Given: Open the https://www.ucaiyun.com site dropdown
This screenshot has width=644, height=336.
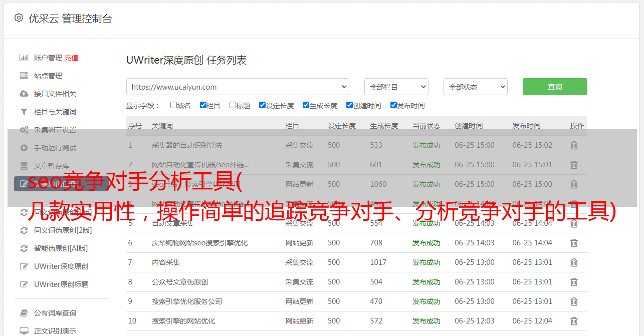Looking at the screenshot, I should (238, 87).
